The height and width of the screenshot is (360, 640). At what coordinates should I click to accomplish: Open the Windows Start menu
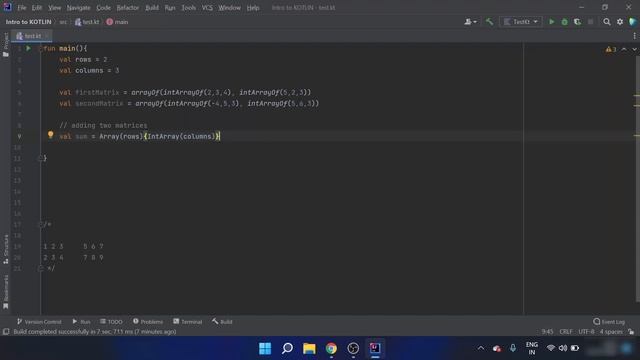pyautogui.click(x=265, y=348)
